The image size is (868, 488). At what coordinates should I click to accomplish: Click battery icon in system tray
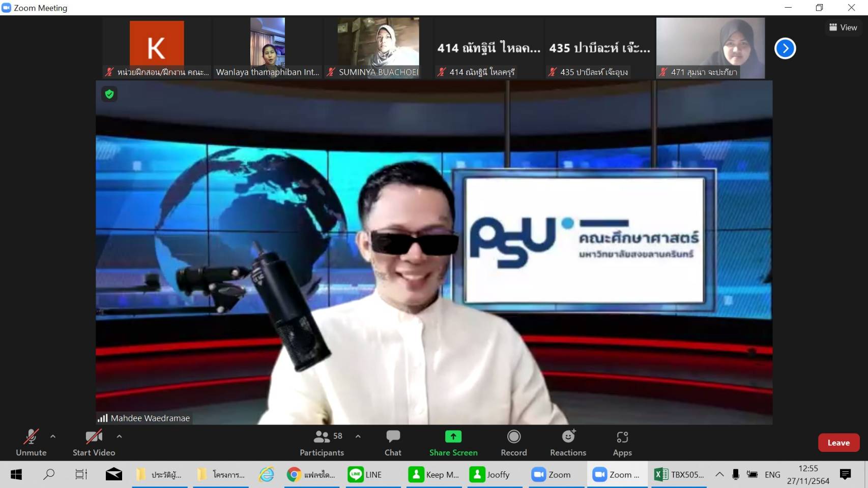coord(752,475)
